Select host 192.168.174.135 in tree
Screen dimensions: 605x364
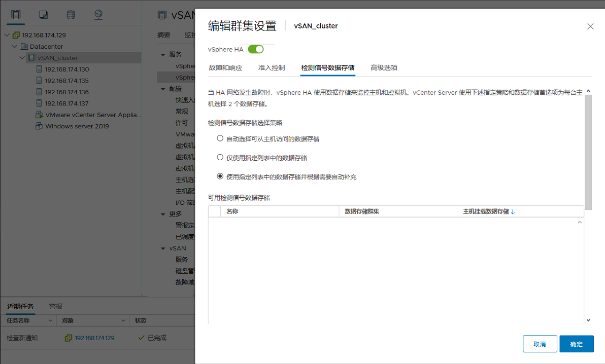(x=67, y=81)
